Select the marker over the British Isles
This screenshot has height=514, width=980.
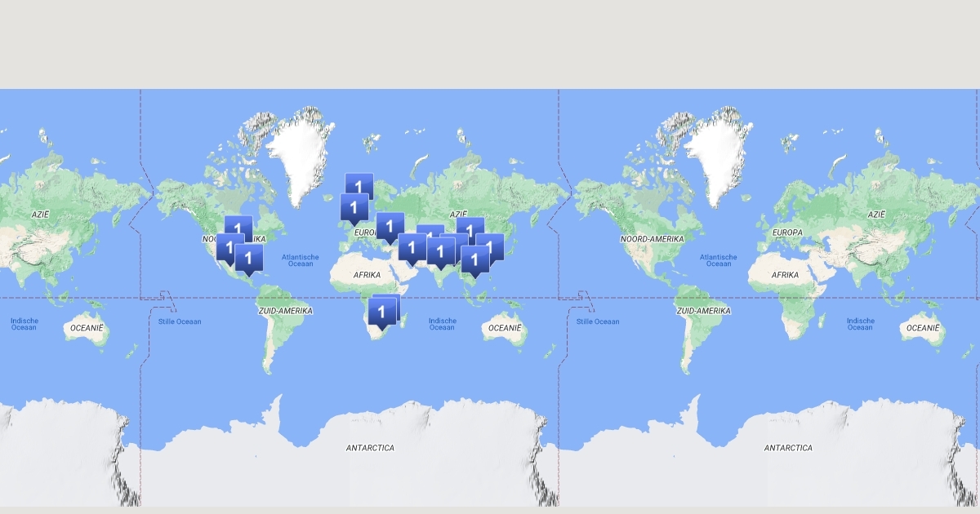click(354, 206)
